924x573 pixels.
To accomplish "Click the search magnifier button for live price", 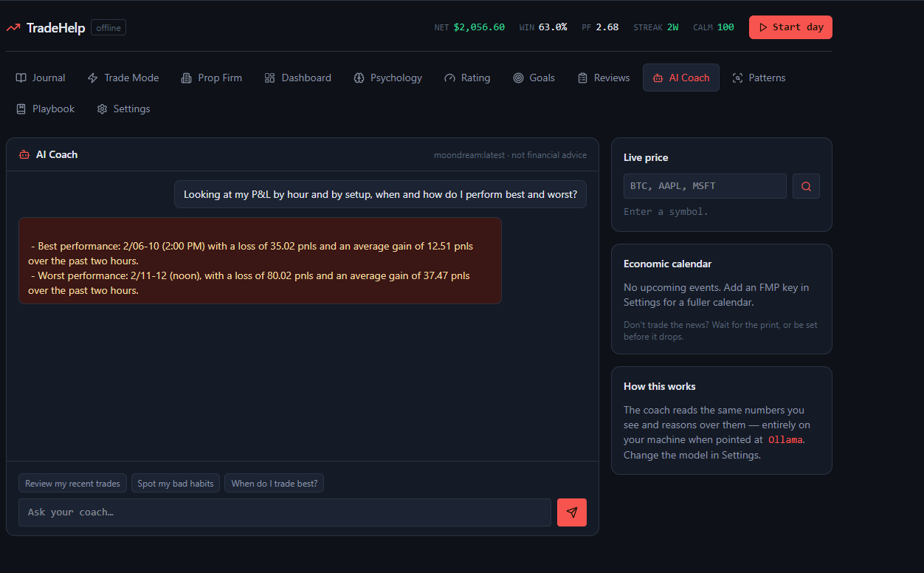I will pyautogui.click(x=806, y=186).
